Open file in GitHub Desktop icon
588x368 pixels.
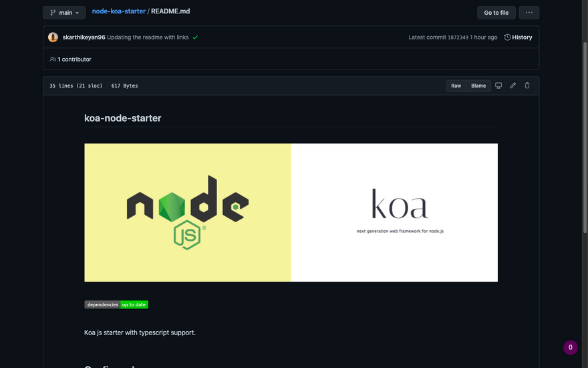point(498,86)
